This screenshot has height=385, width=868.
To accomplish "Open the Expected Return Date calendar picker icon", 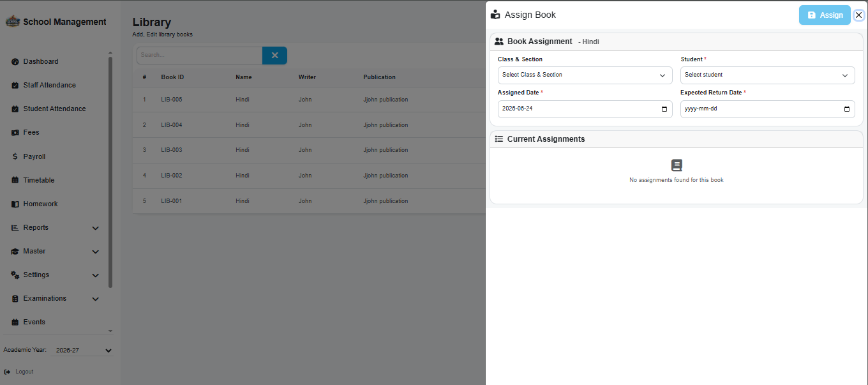I will [847, 109].
